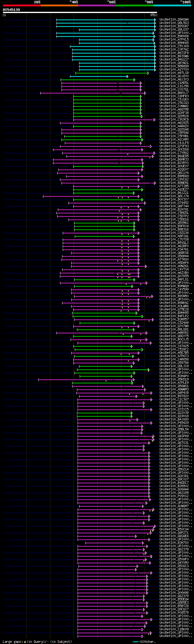The image size is (194, 644).
Task: Select hit label UniRef100_C1BK08
Action: tap(174, 629)
